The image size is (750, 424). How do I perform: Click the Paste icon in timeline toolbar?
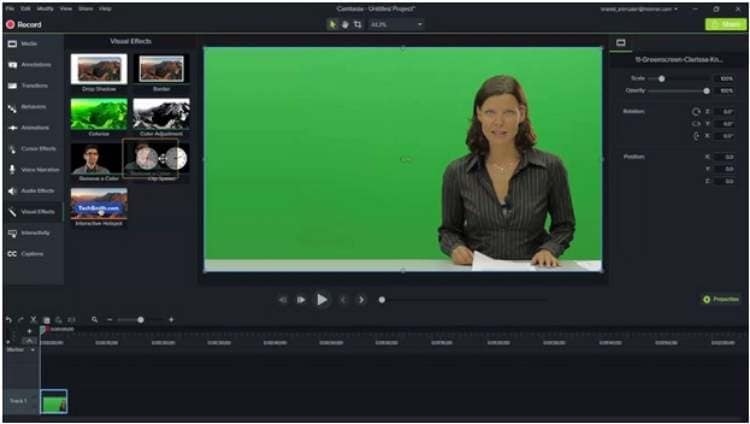coord(58,320)
